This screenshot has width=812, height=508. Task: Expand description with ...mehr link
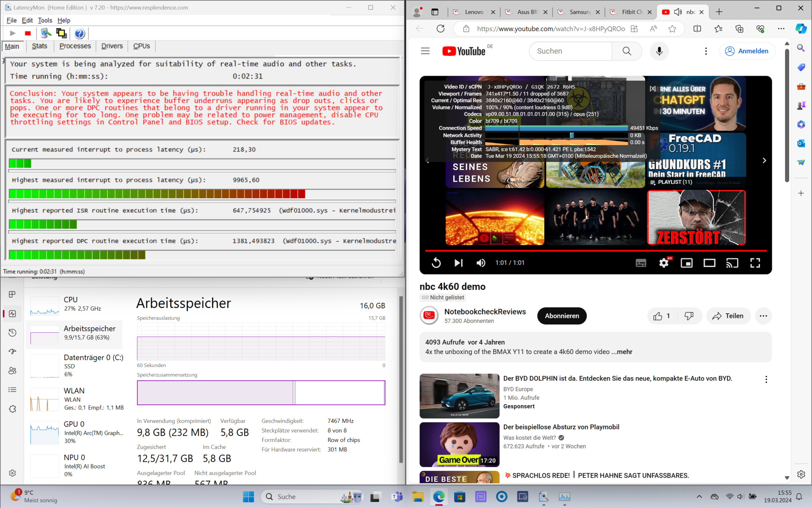[x=622, y=352]
